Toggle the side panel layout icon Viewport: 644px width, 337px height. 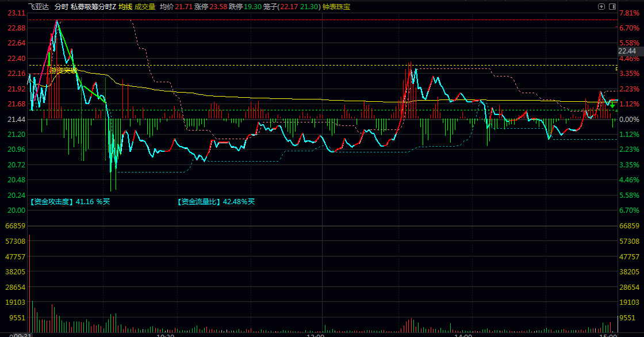click(612, 6)
